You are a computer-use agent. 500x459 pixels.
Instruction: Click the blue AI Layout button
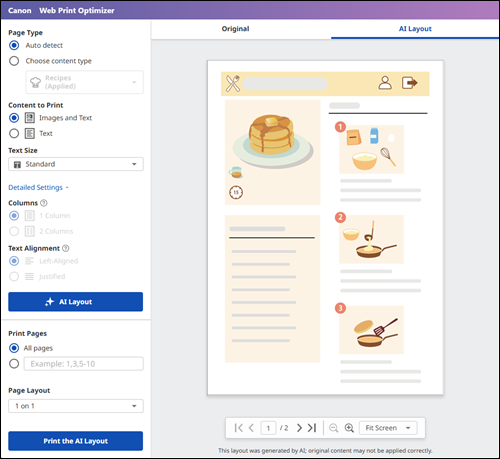[x=76, y=302]
